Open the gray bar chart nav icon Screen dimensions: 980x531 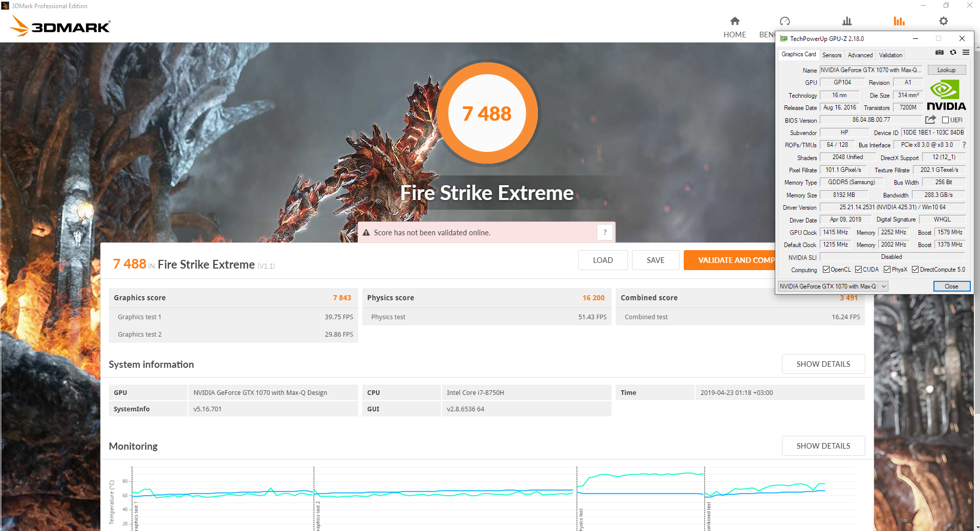coord(847,21)
